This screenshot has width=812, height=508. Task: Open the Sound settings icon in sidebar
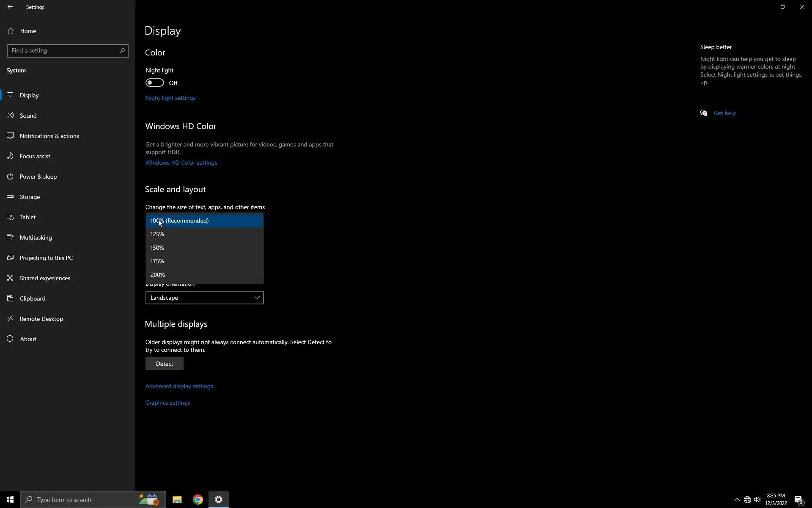[10, 116]
